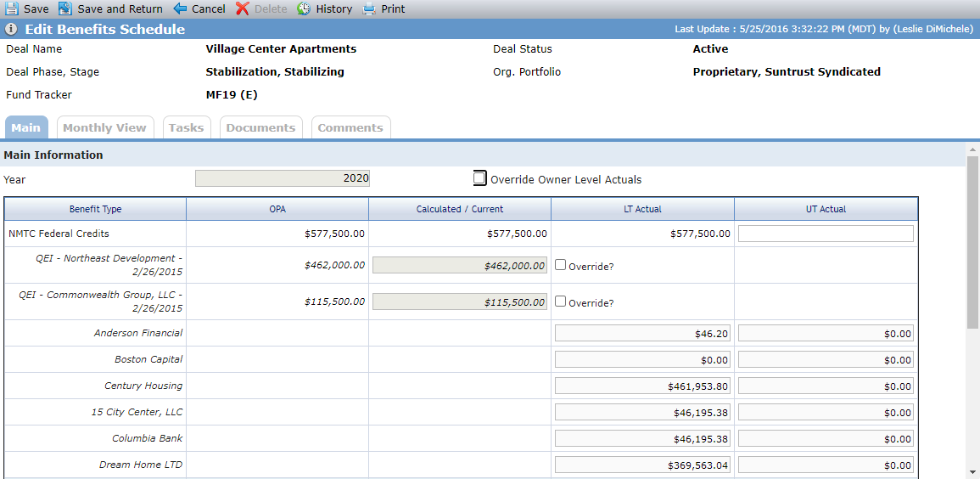
Task: Open the Tasks tab
Action: click(187, 127)
